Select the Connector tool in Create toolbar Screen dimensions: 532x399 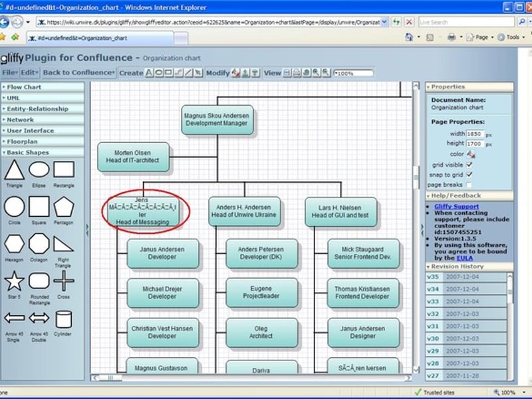178,72
